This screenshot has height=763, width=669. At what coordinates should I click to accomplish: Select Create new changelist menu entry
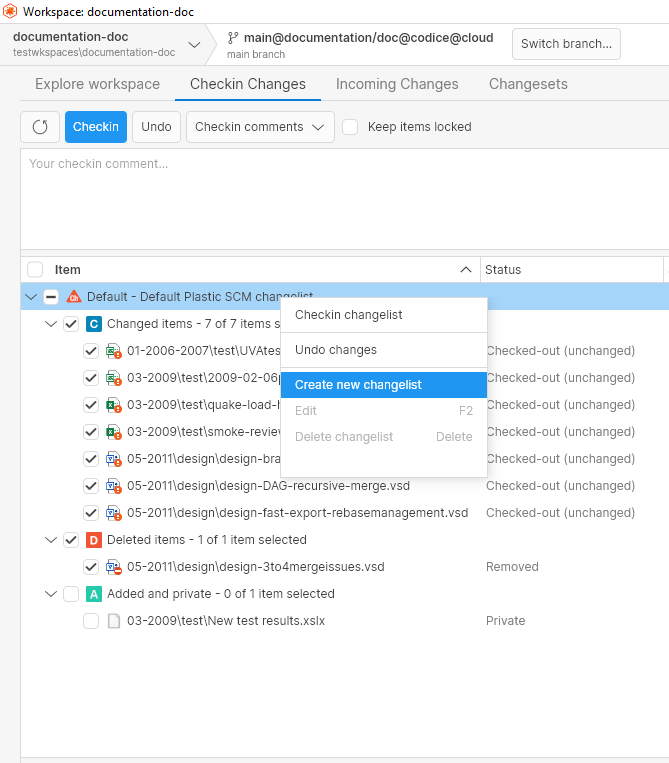click(384, 385)
